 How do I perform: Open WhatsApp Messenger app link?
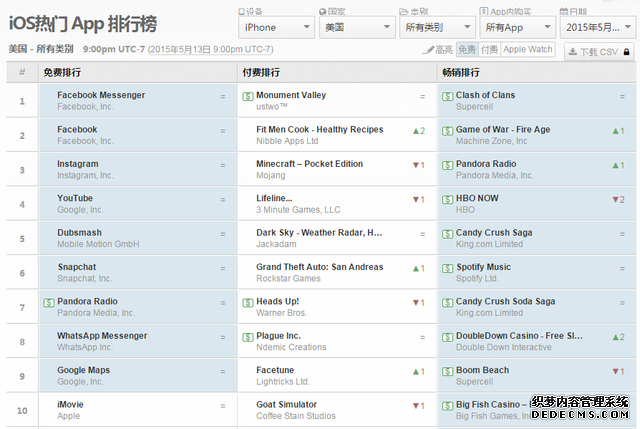pyautogui.click(x=102, y=336)
